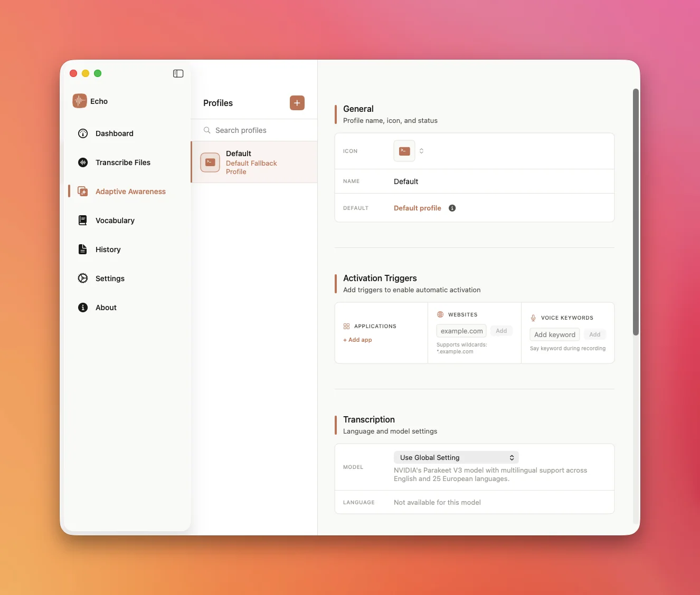Click the green zoom window button

(x=98, y=73)
